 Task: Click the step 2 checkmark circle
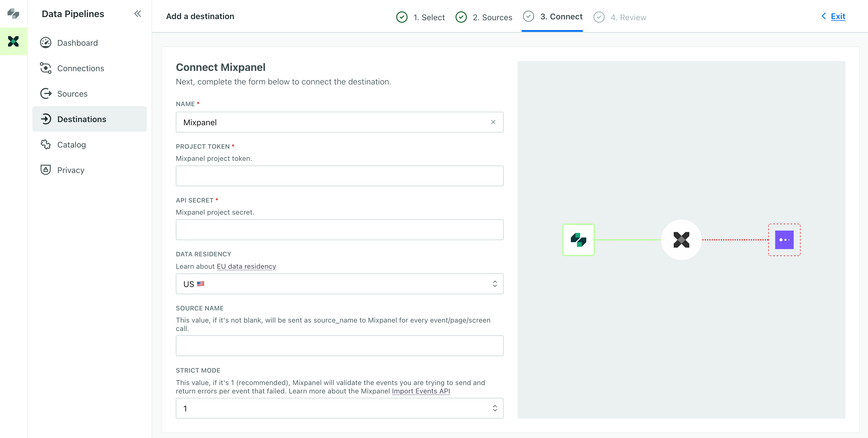pyautogui.click(x=461, y=17)
